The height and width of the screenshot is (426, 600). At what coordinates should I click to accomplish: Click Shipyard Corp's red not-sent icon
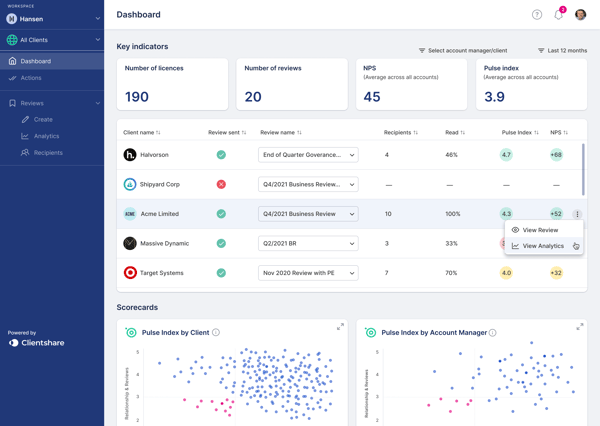click(x=221, y=184)
